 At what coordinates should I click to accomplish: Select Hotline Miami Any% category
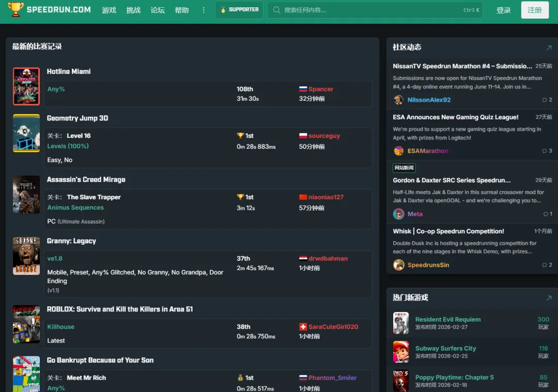[x=56, y=89]
